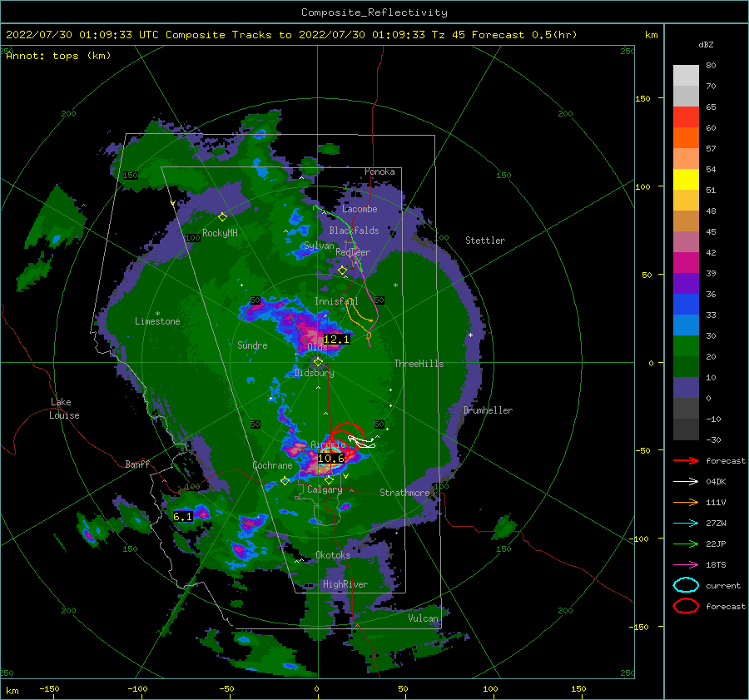Click the green 20 dBZ color swatch
The height and width of the screenshot is (700, 749).
[x=686, y=346]
